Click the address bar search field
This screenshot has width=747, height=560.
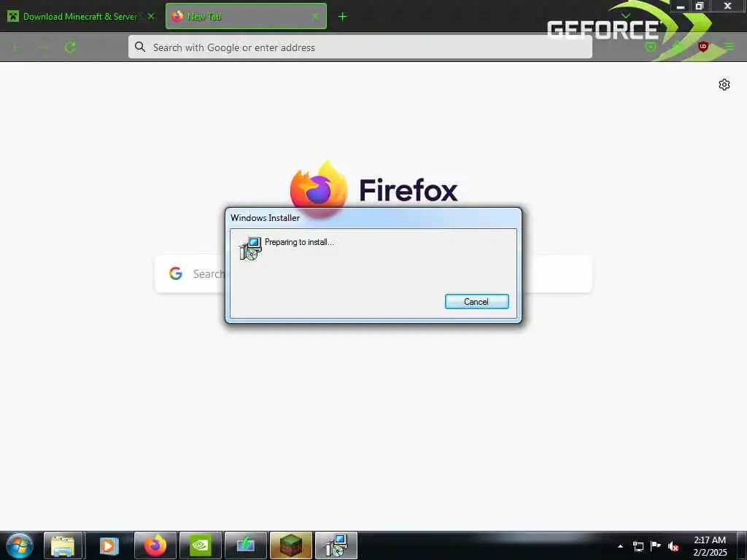pyautogui.click(x=360, y=47)
